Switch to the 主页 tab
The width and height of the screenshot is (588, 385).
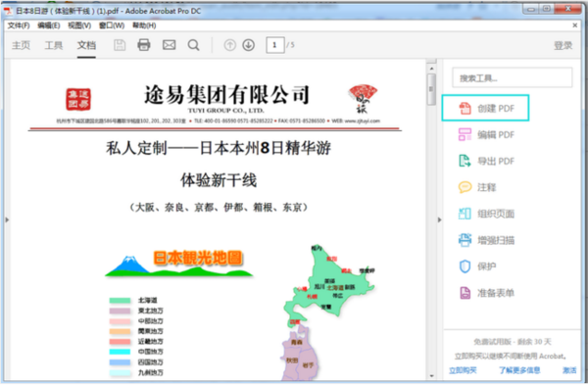tap(21, 45)
